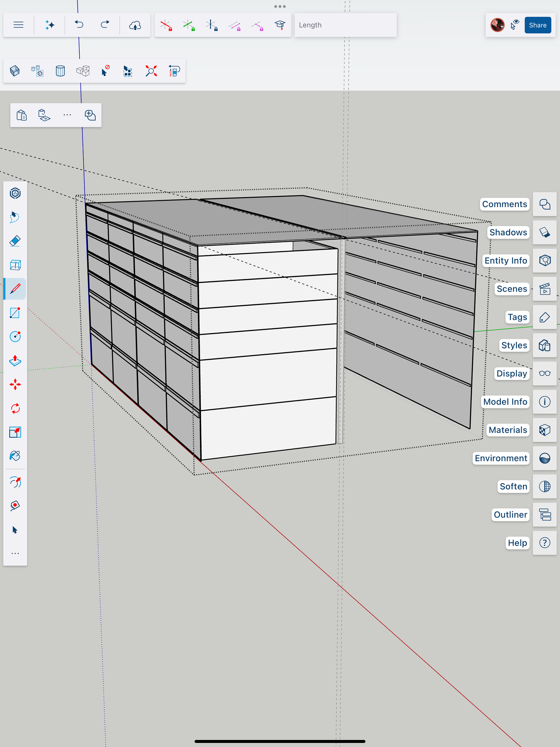Open the Materials panel
Image resolution: width=560 pixels, height=747 pixels.
pos(545,430)
